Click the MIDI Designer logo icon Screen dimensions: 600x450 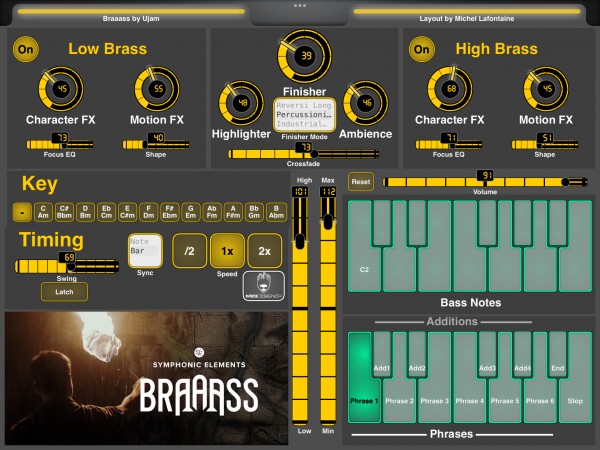click(x=264, y=286)
